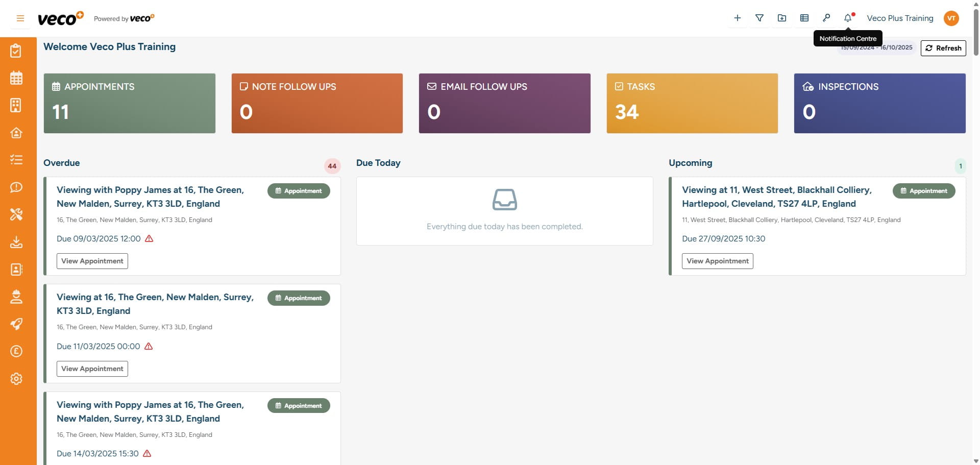Open the filter funnel icon
This screenshot has width=980, height=465.
[759, 18]
